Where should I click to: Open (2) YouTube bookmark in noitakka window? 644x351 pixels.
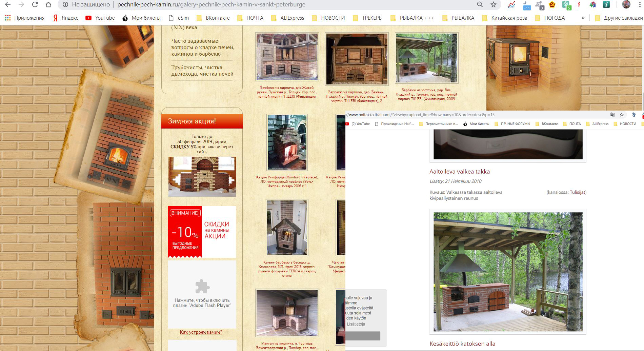(358, 124)
